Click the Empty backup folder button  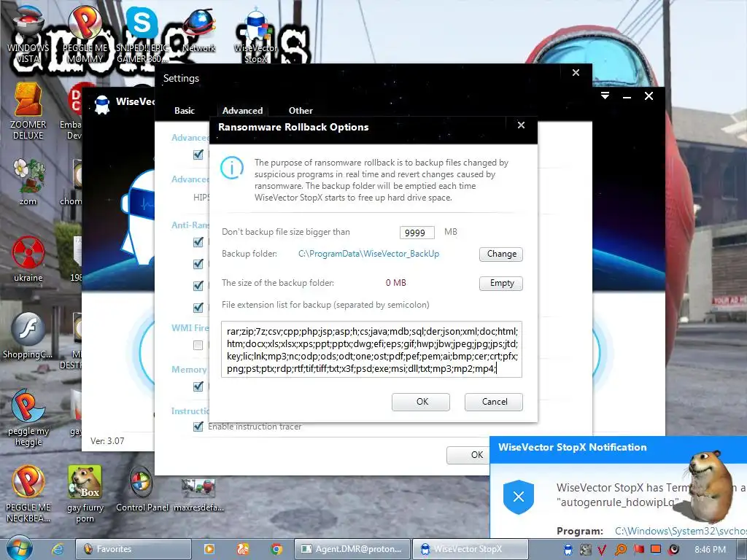pos(501,283)
